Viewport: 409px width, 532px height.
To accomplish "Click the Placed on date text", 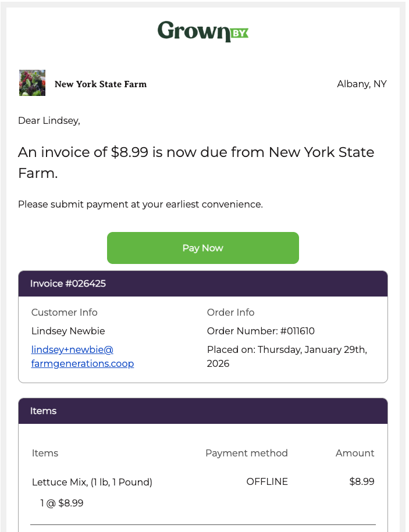I will [x=286, y=356].
